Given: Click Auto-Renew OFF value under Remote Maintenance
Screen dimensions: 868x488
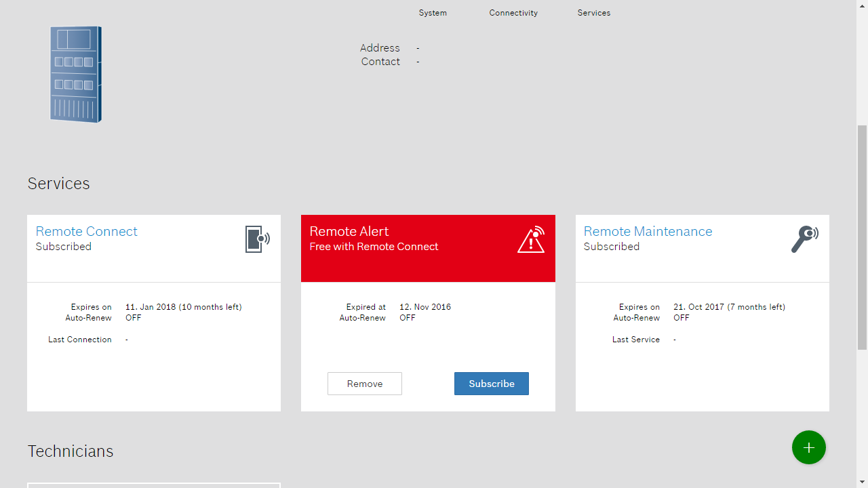Looking at the screenshot, I should [682, 318].
